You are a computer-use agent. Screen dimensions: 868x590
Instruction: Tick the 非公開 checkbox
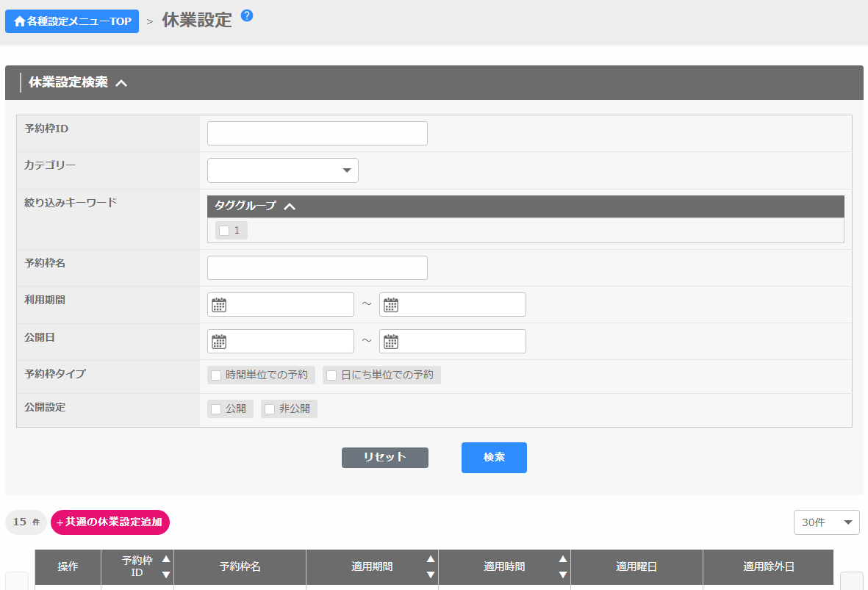click(x=270, y=409)
